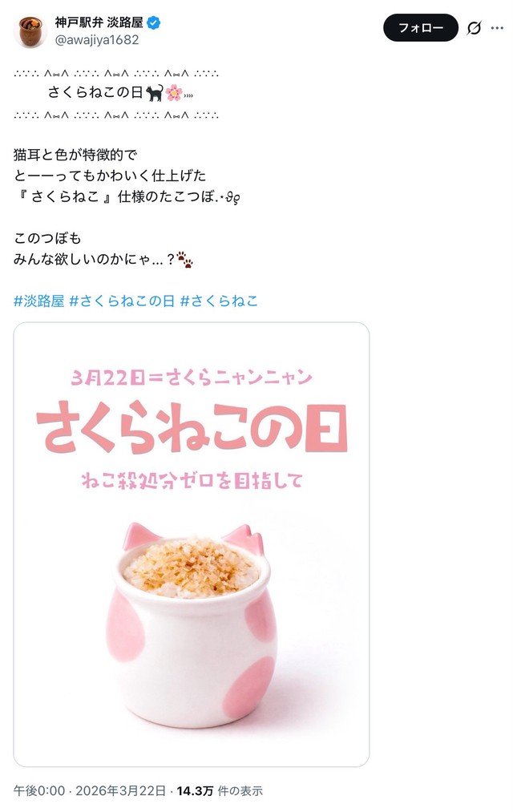Click the black cat emoji in the title

tap(154, 93)
